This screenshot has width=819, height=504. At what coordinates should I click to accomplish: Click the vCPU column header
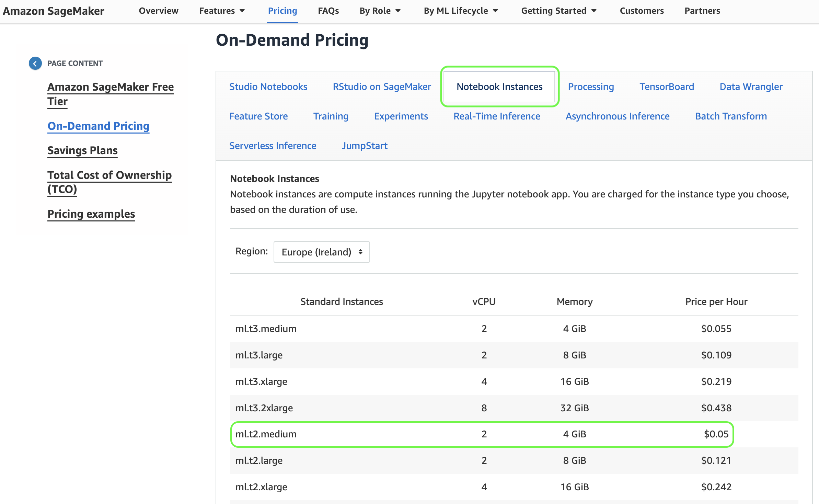click(x=484, y=301)
